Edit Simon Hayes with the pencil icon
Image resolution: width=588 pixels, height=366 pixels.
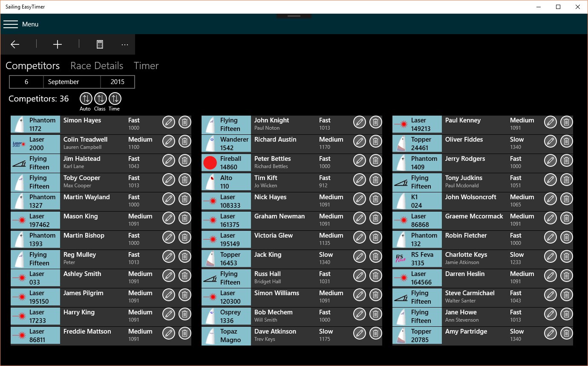pyautogui.click(x=168, y=122)
